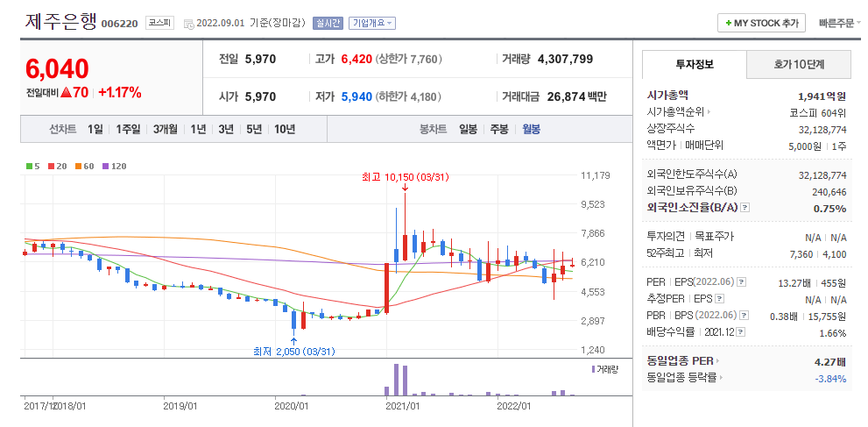Click the 목표주가 label
Screen dimensions: 868x427
click(714, 237)
